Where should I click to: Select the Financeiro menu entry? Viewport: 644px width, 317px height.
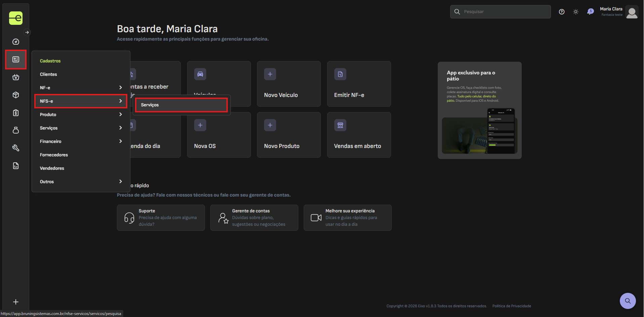click(81, 141)
